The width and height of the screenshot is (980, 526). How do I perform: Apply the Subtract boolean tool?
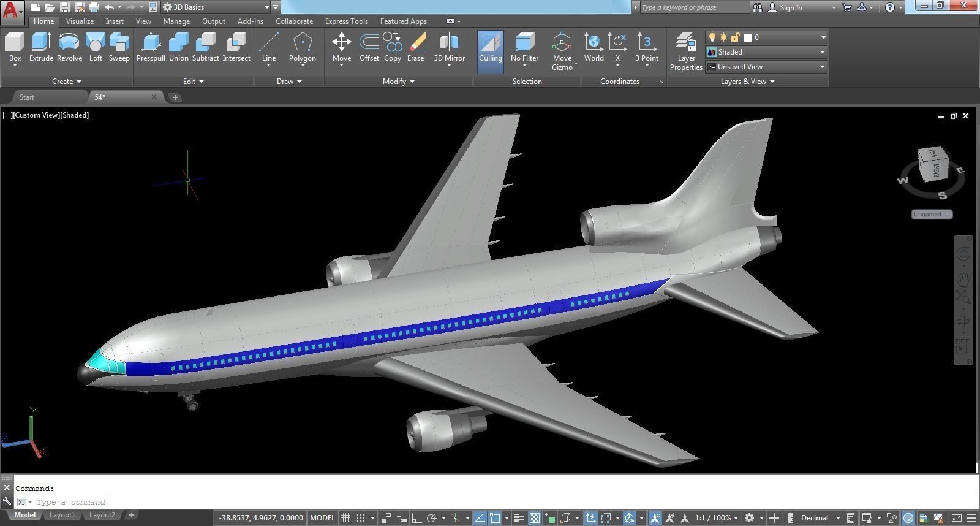tap(205, 48)
